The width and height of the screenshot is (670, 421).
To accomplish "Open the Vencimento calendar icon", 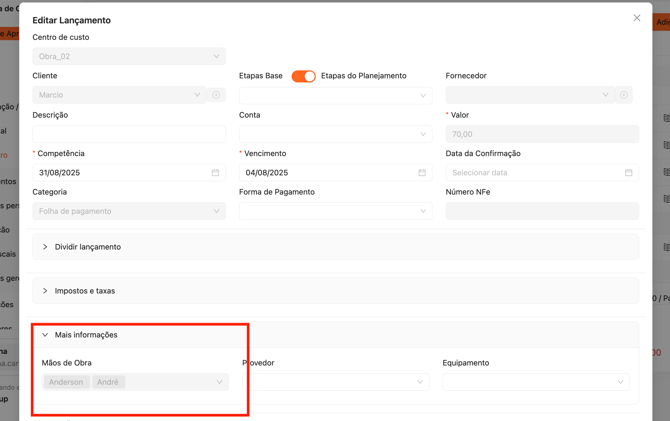I will click(422, 173).
